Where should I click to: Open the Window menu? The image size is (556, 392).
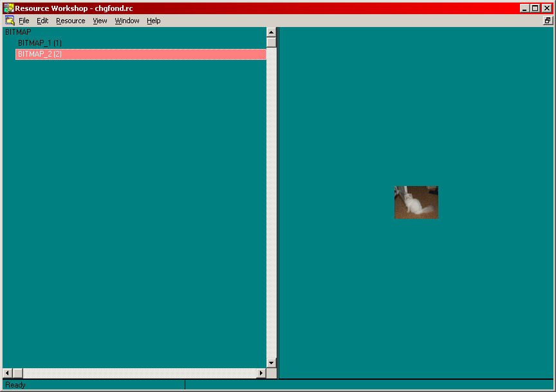127,21
